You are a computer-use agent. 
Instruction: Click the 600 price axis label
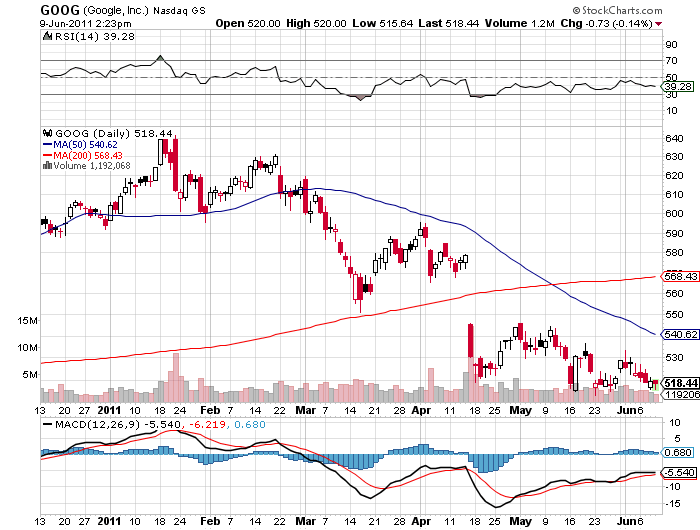click(x=674, y=213)
